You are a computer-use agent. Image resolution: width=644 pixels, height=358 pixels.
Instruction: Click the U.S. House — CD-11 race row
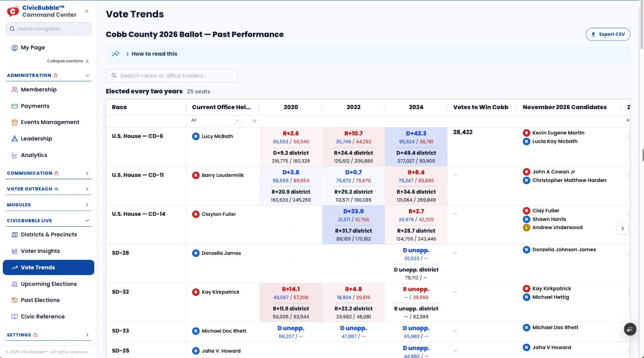pos(138,175)
